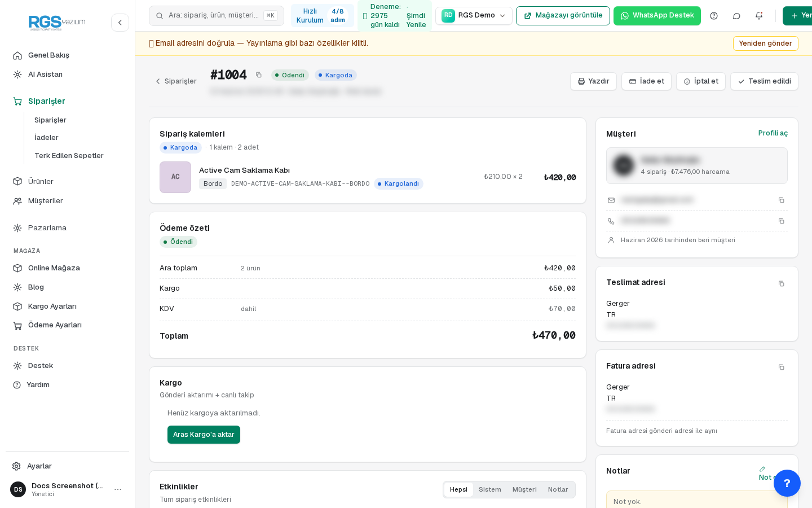Screen dimensions: 812x508
Task: Copy order number #1004
Action: [x=259, y=75]
